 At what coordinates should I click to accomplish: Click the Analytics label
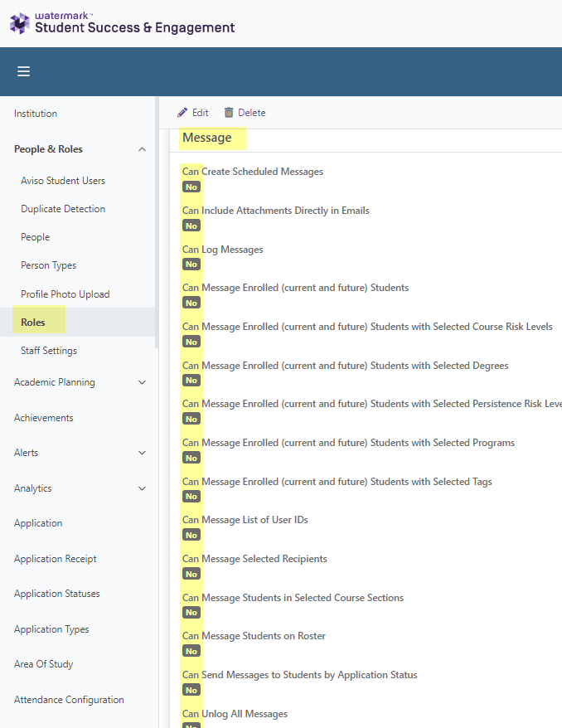pyautogui.click(x=33, y=488)
